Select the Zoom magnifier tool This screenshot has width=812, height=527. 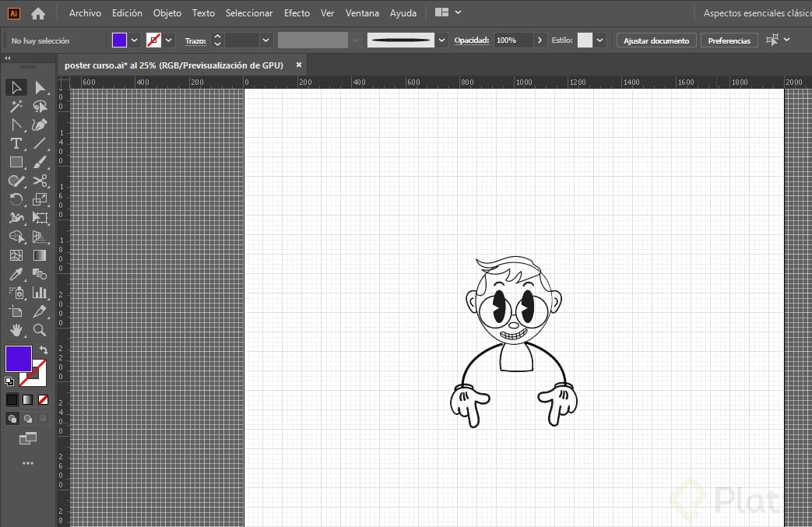[x=40, y=330]
